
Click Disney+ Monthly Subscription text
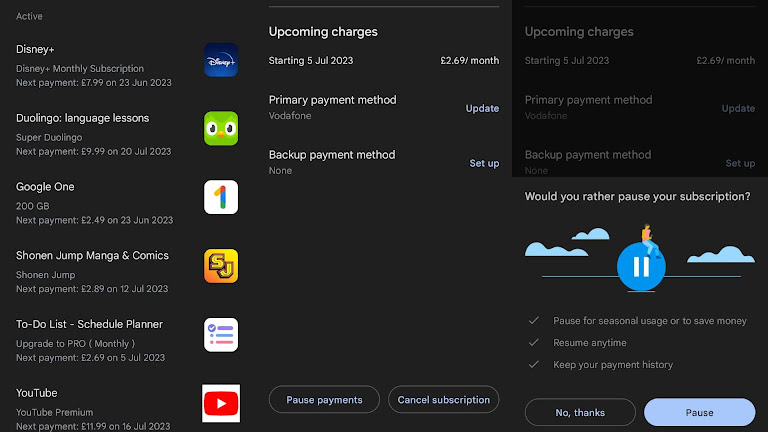point(80,69)
